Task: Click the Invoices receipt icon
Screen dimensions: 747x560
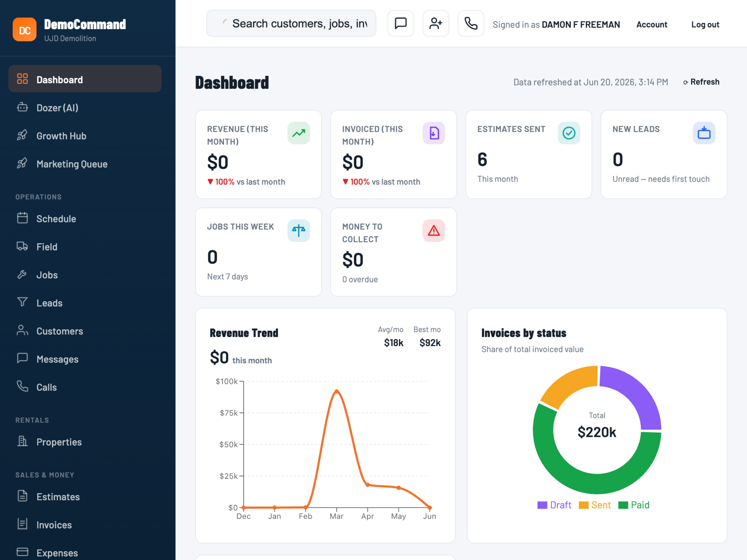Action: (x=22, y=524)
